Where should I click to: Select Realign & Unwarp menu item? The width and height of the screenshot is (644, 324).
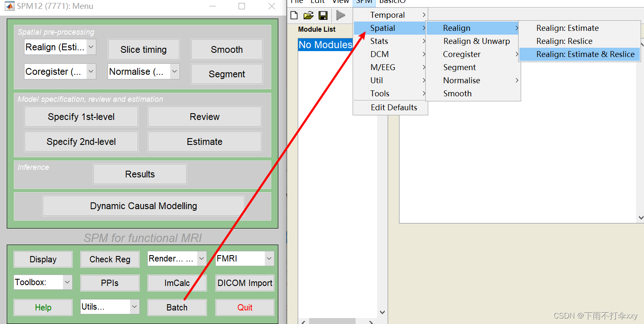(473, 41)
